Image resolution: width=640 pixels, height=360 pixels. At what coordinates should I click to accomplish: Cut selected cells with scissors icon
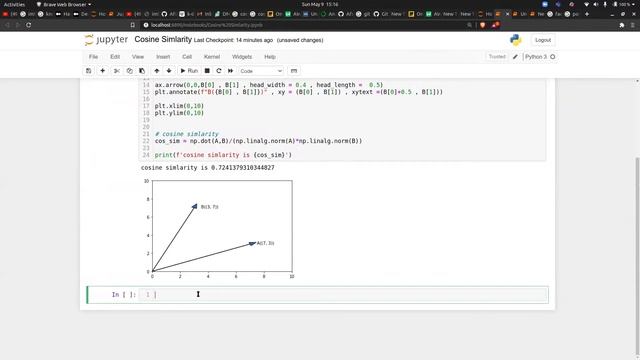coord(117,71)
